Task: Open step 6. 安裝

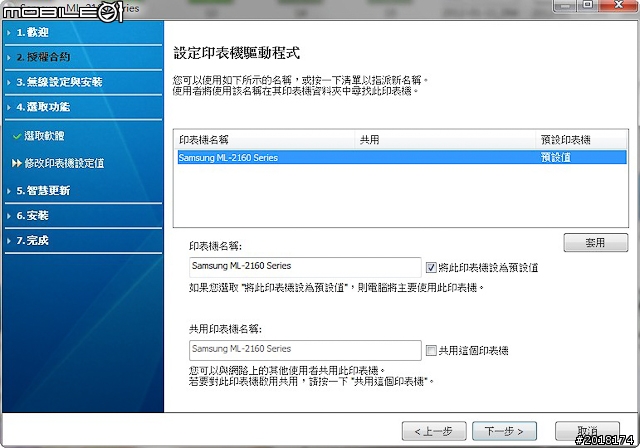Action: (33, 215)
